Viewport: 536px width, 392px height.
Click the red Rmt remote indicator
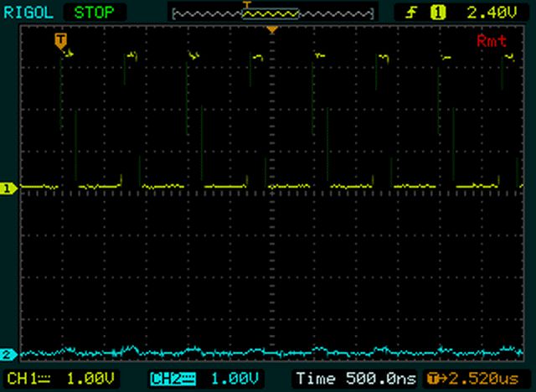[492, 41]
